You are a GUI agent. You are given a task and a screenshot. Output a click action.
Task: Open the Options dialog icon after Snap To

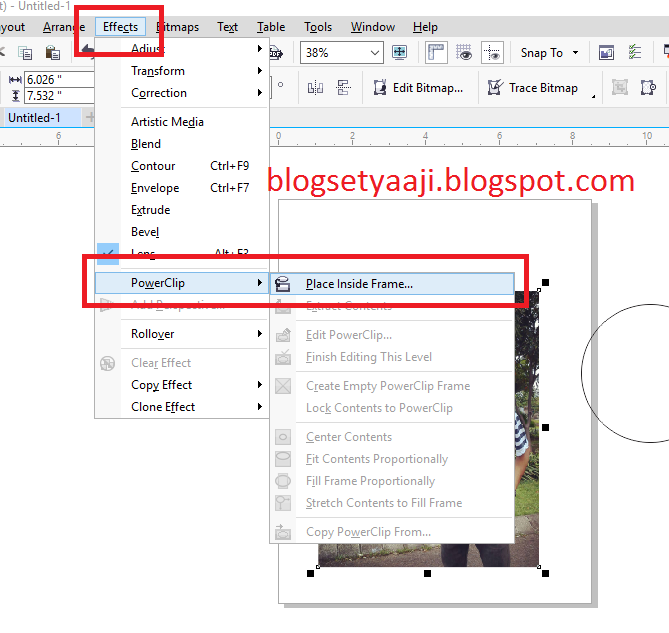coord(606,53)
